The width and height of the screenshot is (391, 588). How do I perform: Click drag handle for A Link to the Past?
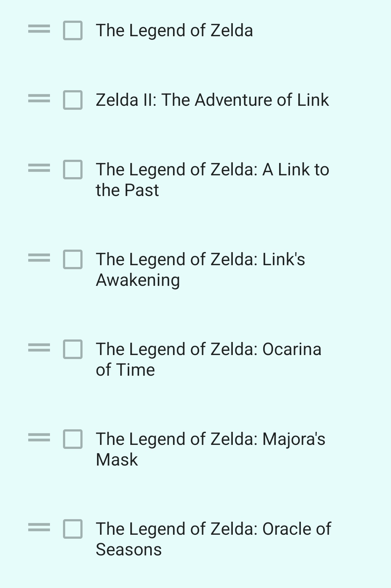tap(39, 168)
